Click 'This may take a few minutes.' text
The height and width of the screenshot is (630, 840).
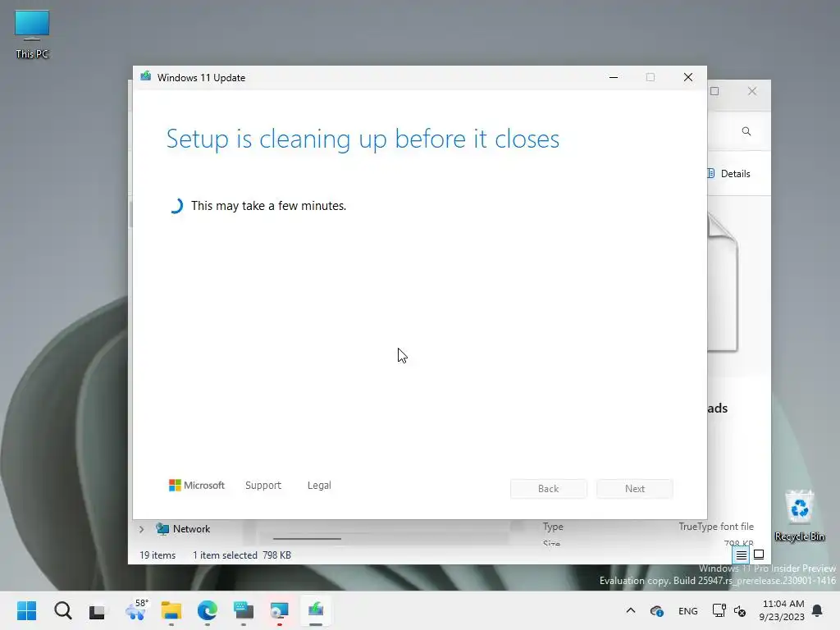pyautogui.click(x=268, y=206)
